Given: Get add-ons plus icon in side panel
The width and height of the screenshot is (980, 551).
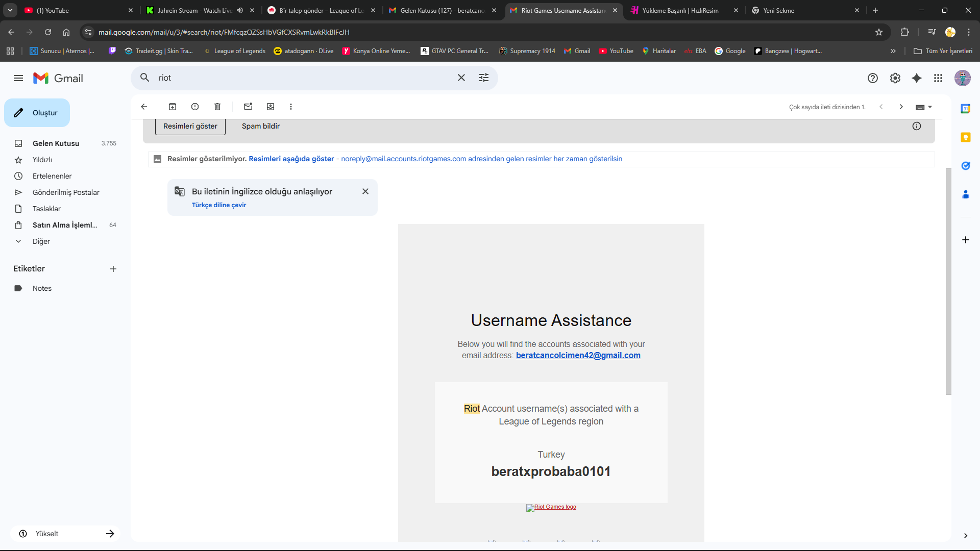Looking at the screenshot, I should point(966,240).
